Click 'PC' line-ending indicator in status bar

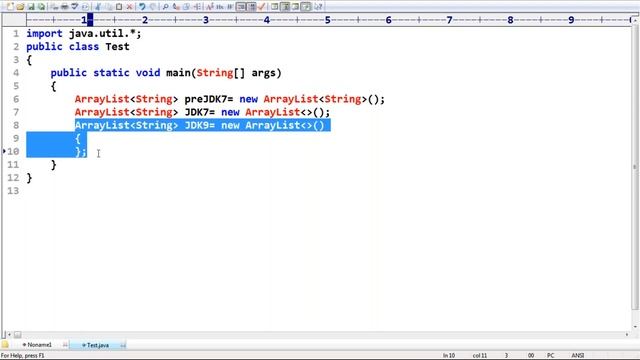tap(551, 356)
